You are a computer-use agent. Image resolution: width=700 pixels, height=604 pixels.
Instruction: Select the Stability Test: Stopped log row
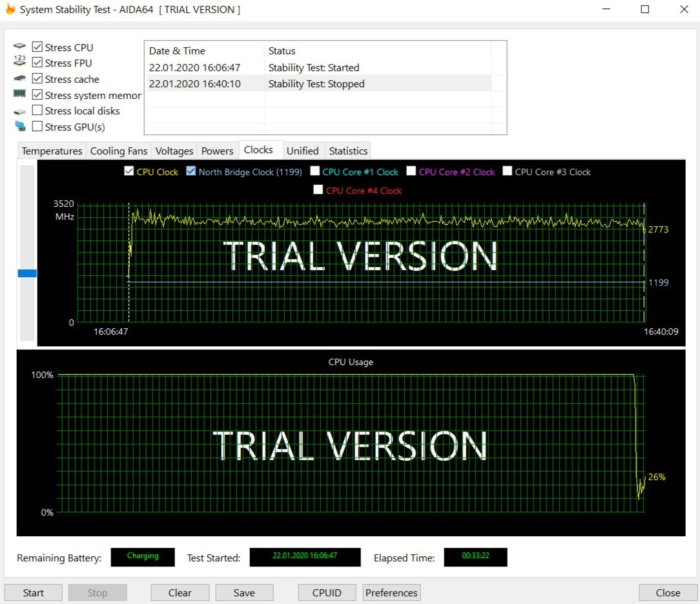(x=316, y=84)
